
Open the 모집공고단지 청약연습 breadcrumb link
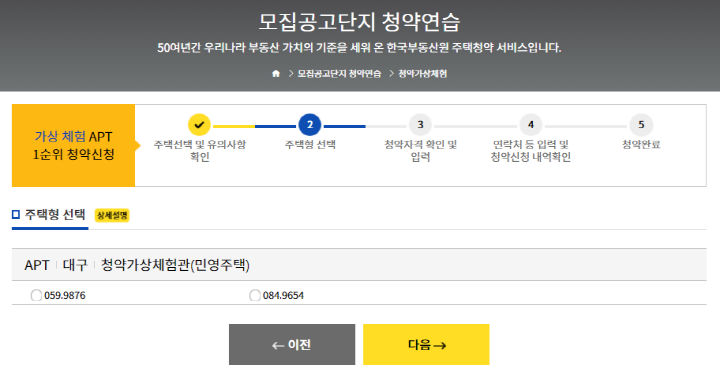point(339,73)
